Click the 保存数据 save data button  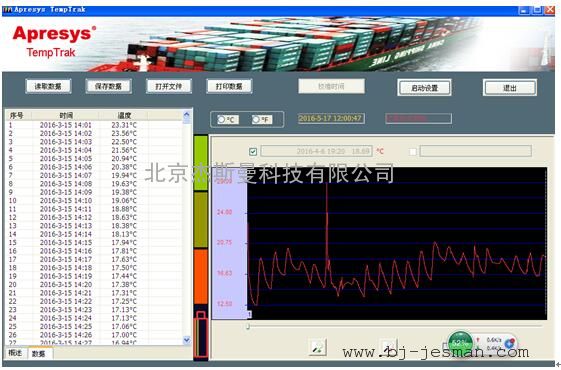[108, 86]
